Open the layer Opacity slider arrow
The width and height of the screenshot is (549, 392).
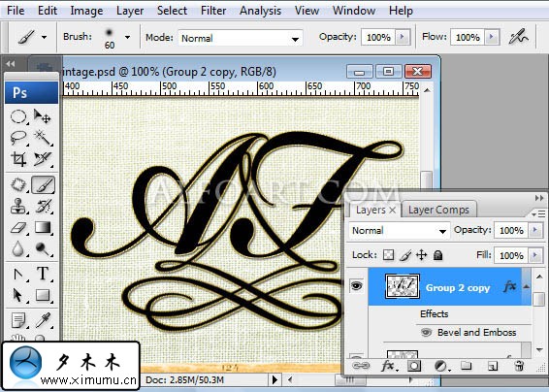(535, 230)
